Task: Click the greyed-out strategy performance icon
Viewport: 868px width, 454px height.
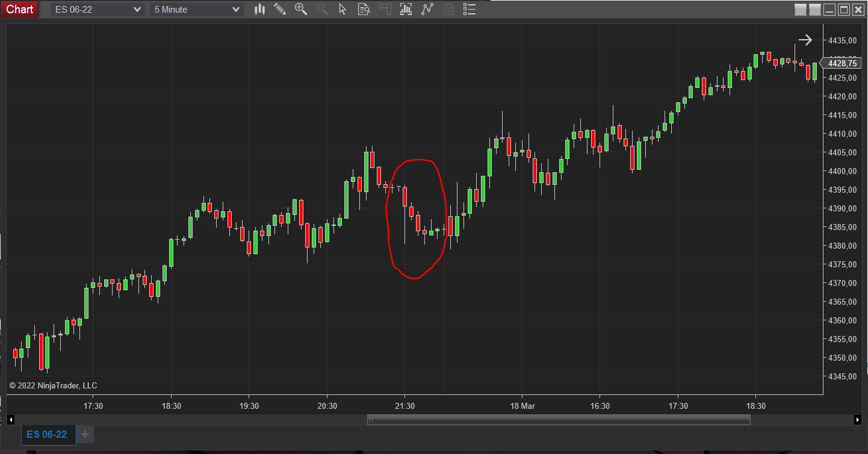Action: 448,9
